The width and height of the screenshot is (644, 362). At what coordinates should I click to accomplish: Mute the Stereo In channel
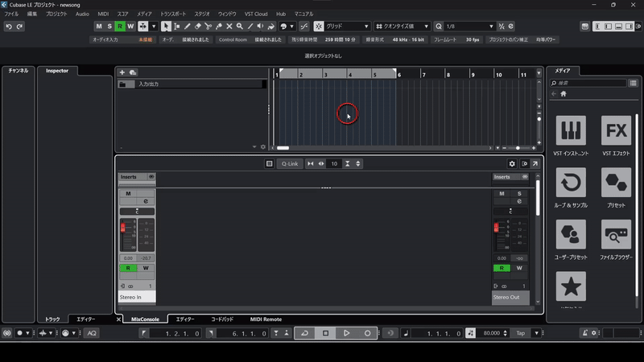pos(128,193)
